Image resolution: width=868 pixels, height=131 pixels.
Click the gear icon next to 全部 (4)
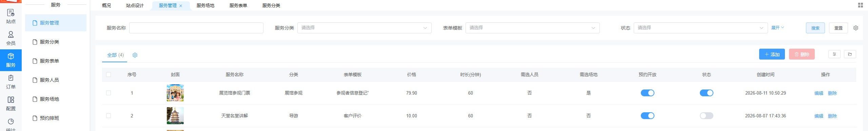point(135,55)
